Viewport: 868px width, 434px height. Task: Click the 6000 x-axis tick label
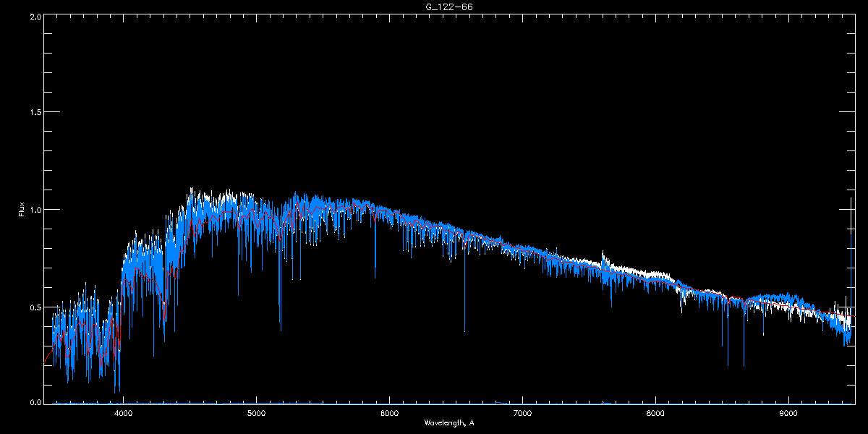(x=389, y=414)
